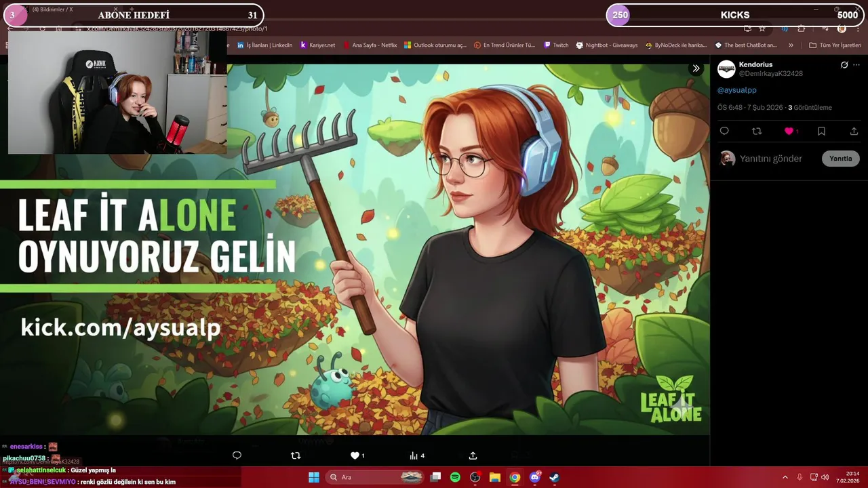Image resolution: width=868 pixels, height=488 pixels.
Task: Open Discord from the taskbar
Action: [x=534, y=477]
